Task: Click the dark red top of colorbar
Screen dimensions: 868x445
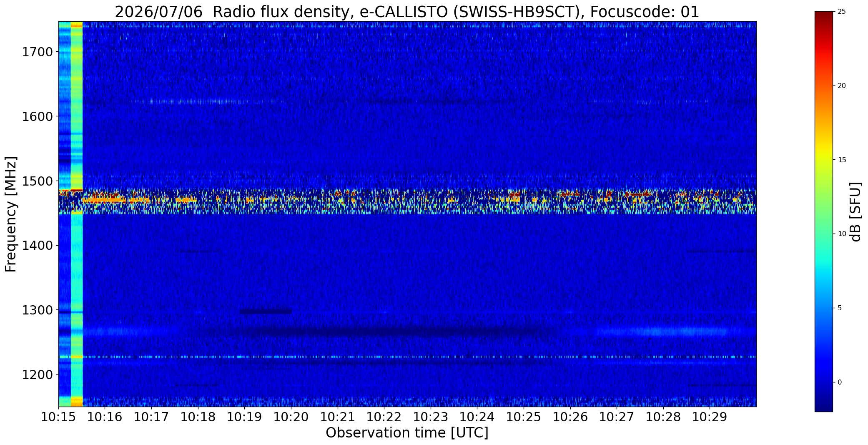Action: click(x=823, y=17)
